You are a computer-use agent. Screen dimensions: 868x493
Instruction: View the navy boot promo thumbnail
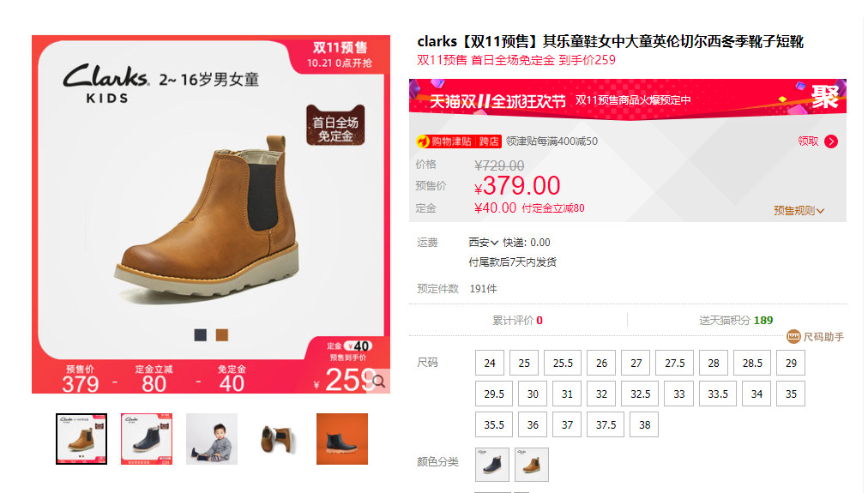tap(147, 439)
